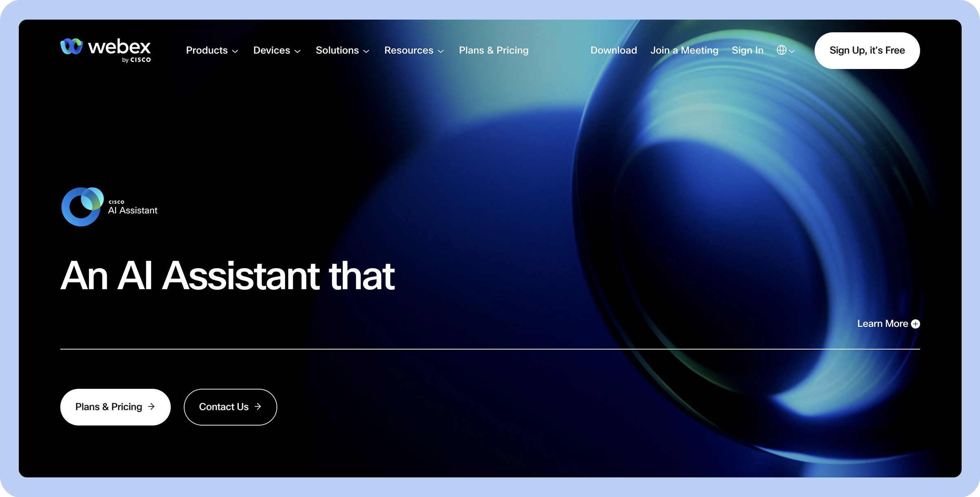Click the arrow icon in Plans & Pricing button
980x497 pixels.
(x=151, y=407)
